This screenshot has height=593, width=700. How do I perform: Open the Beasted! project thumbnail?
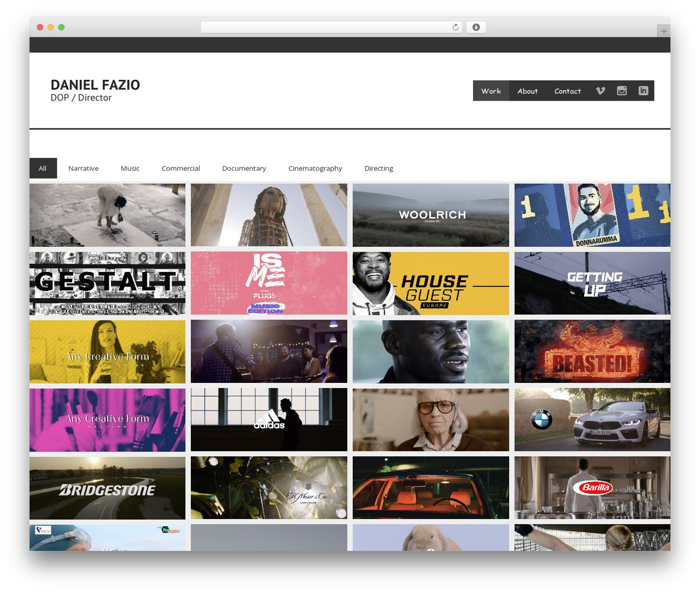[592, 352]
